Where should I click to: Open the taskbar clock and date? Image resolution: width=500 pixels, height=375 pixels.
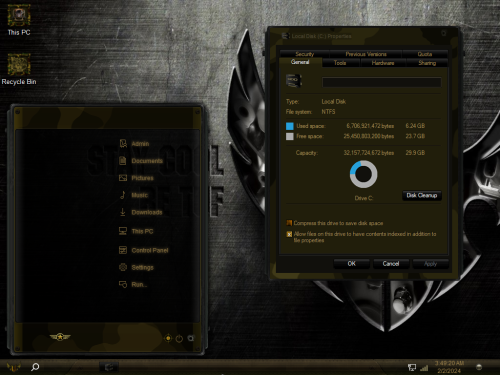click(449, 367)
